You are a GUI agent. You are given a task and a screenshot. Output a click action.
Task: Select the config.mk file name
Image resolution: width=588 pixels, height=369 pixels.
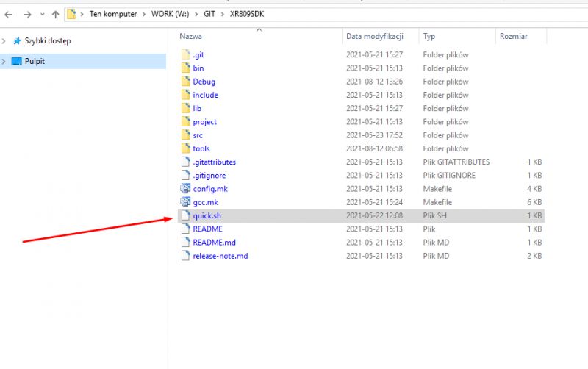[210, 189]
